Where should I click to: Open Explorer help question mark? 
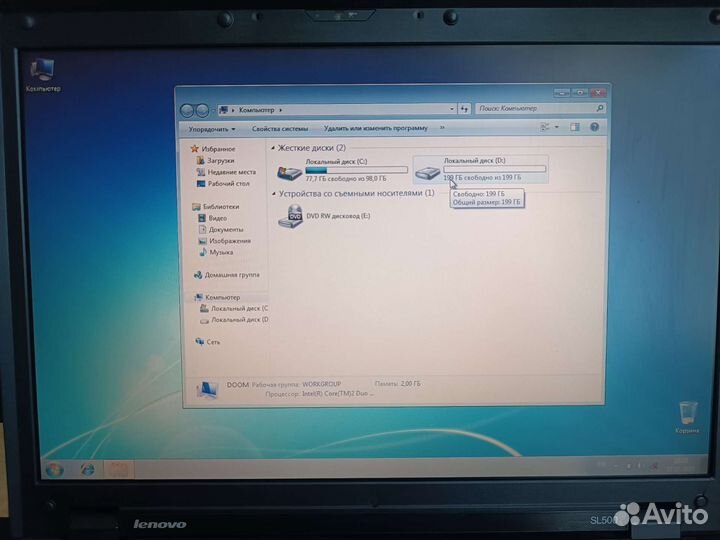point(594,127)
